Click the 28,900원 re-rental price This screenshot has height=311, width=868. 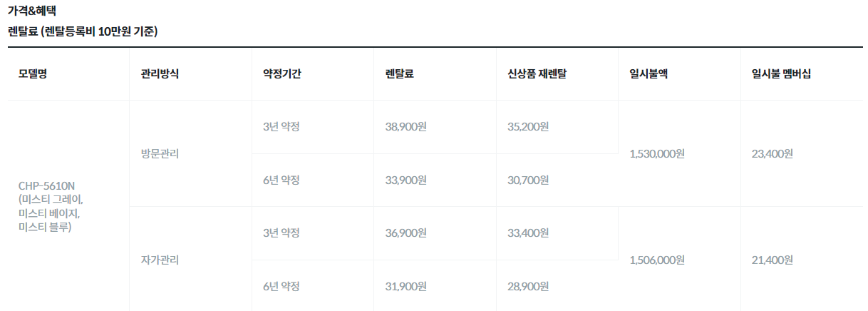529,286
